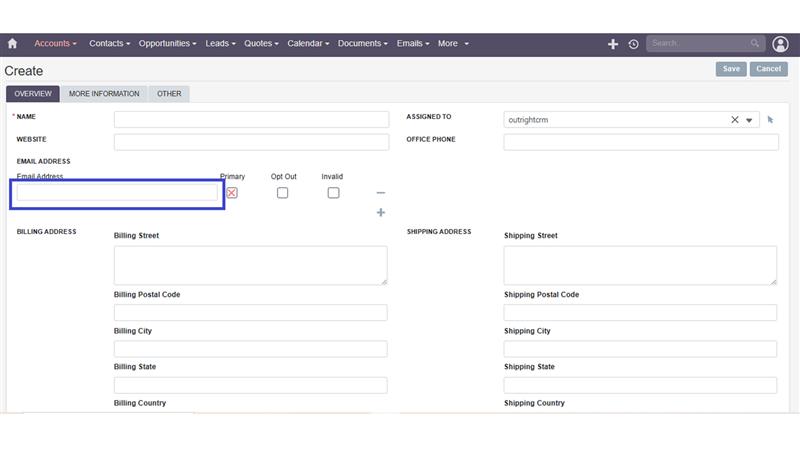This screenshot has height=450, width=800.
Task: Mark the email as Invalid
Action: [x=333, y=193]
